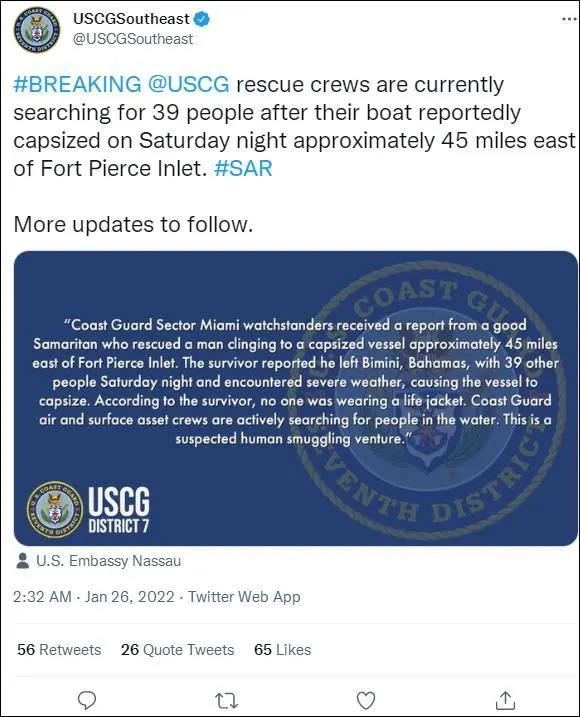The width and height of the screenshot is (580, 717).
Task: Open the 2:32 AM Jan 26, 2022 timestamp
Action: pos(94,597)
